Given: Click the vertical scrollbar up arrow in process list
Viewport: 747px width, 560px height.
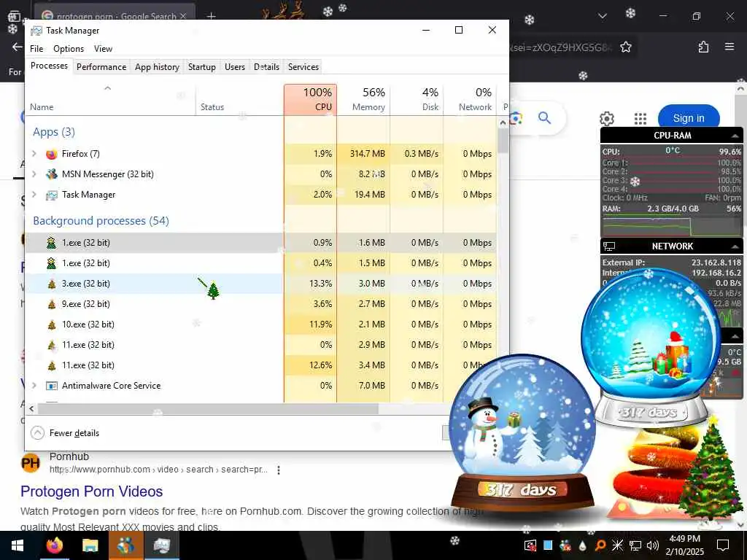Looking at the screenshot, I should tap(503, 122).
